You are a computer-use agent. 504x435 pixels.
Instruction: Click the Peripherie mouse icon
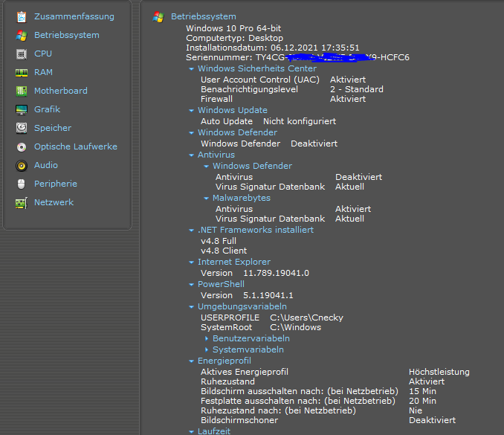pyautogui.click(x=22, y=184)
